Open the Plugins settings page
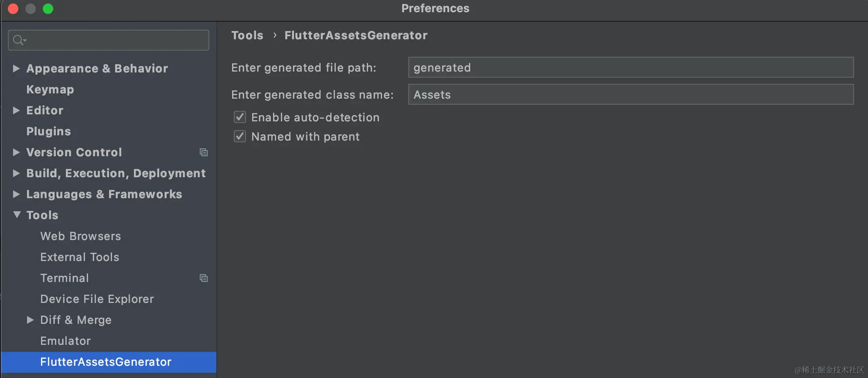868x378 pixels. [48, 131]
